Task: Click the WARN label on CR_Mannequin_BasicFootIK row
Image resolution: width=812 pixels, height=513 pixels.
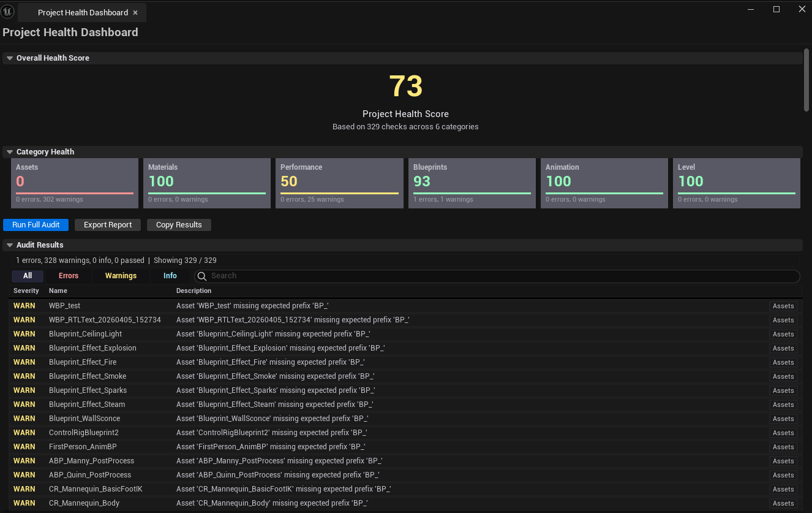Action: click(24, 489)
